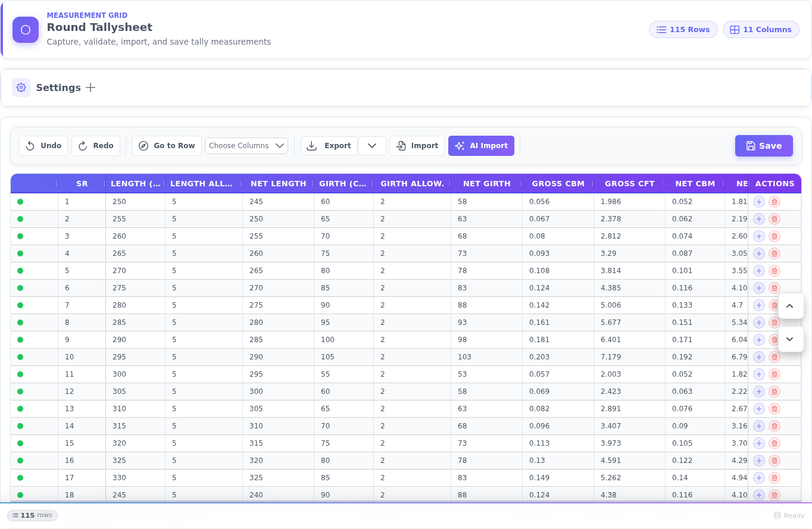Add a row after row 16

pyautogui.click(x=759, y=461)
